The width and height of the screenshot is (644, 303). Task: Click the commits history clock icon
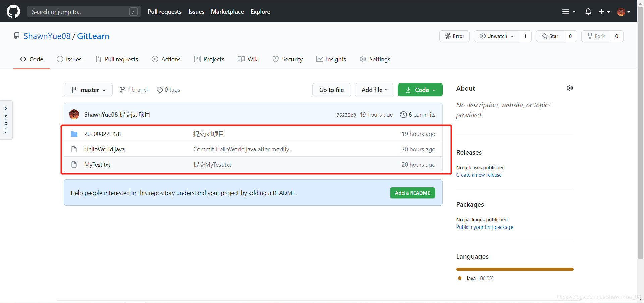point(403,115)
